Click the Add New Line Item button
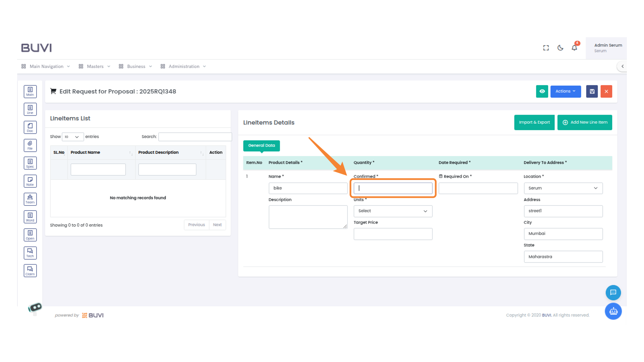644x362 pixels. pyautogui.click(x=585, y=122)
